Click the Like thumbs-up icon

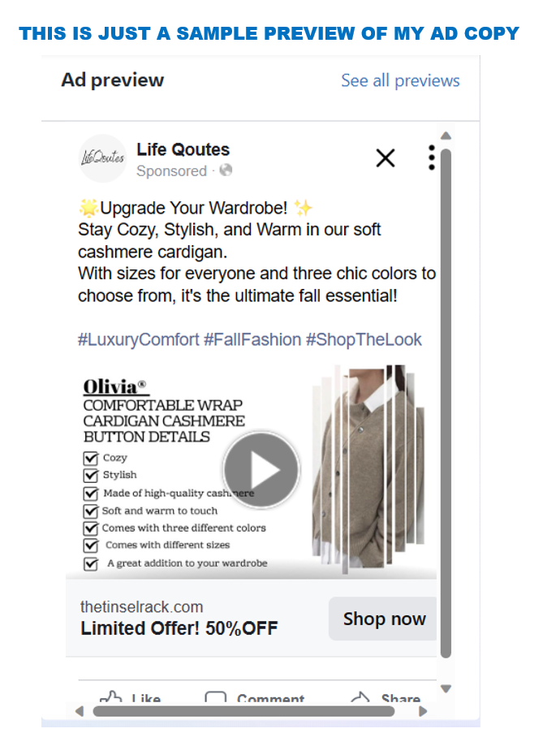111,697
